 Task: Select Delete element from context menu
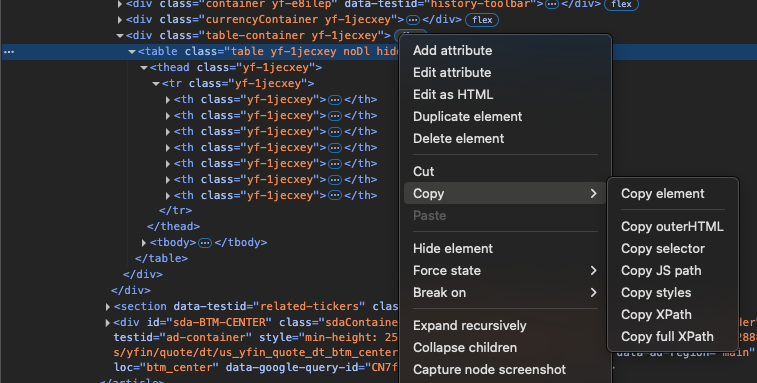(459, 139)
